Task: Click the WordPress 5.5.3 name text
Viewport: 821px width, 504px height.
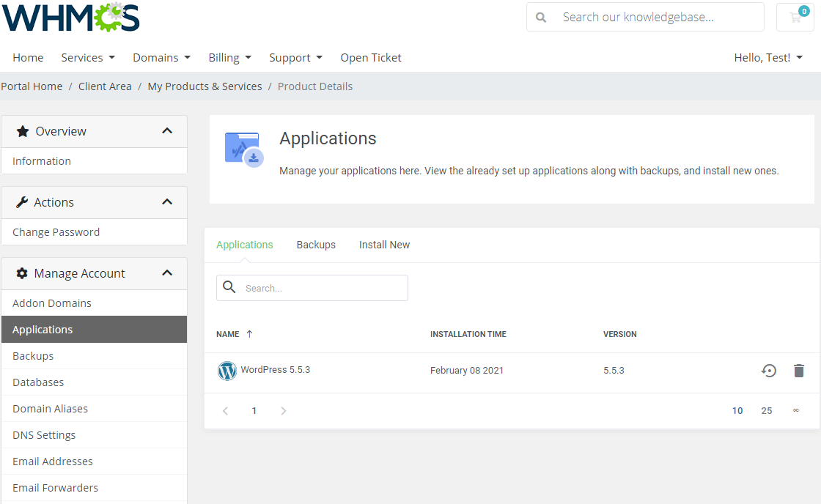Action: tap(276, 369)
